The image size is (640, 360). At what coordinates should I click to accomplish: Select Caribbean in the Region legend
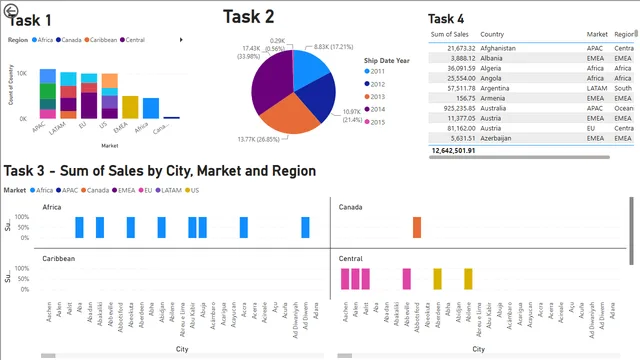point(100,40)
